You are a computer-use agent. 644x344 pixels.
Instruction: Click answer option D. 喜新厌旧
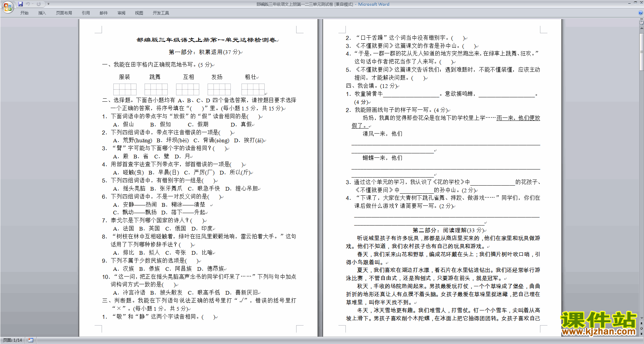[x=241, y=293]
